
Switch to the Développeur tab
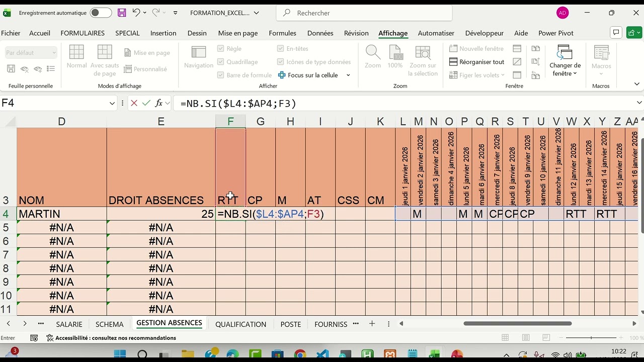[x=484, y=33]
